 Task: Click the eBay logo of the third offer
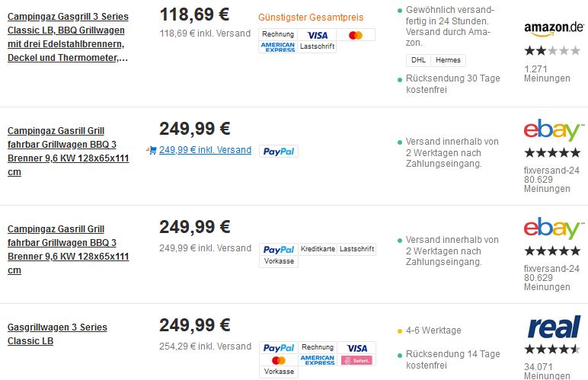[554, 228]
